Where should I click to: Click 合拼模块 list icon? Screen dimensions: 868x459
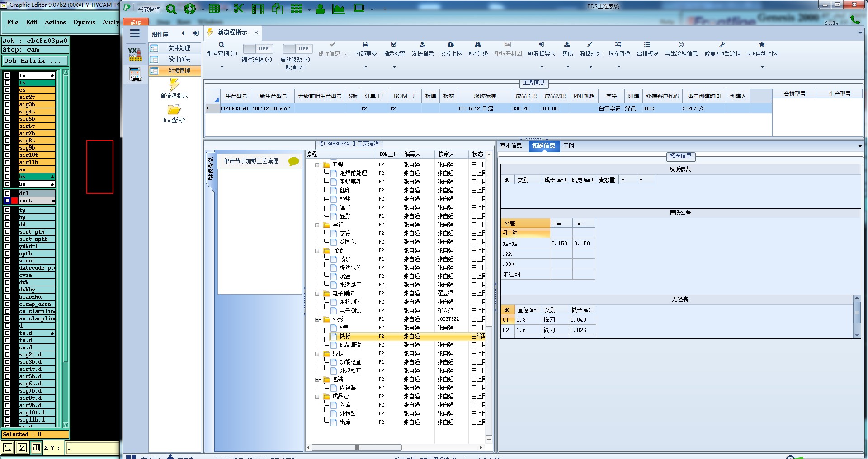click(x=647, y=45)
